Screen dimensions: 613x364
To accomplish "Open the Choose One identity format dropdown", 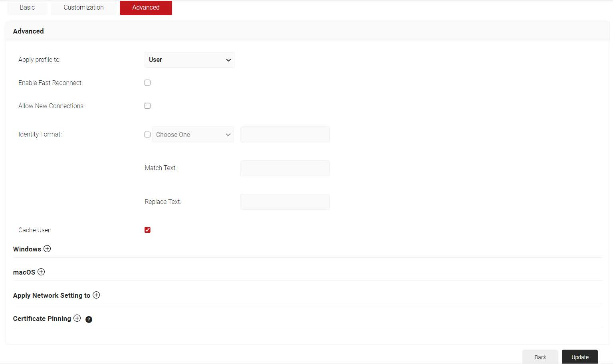I will click(193, 135).
